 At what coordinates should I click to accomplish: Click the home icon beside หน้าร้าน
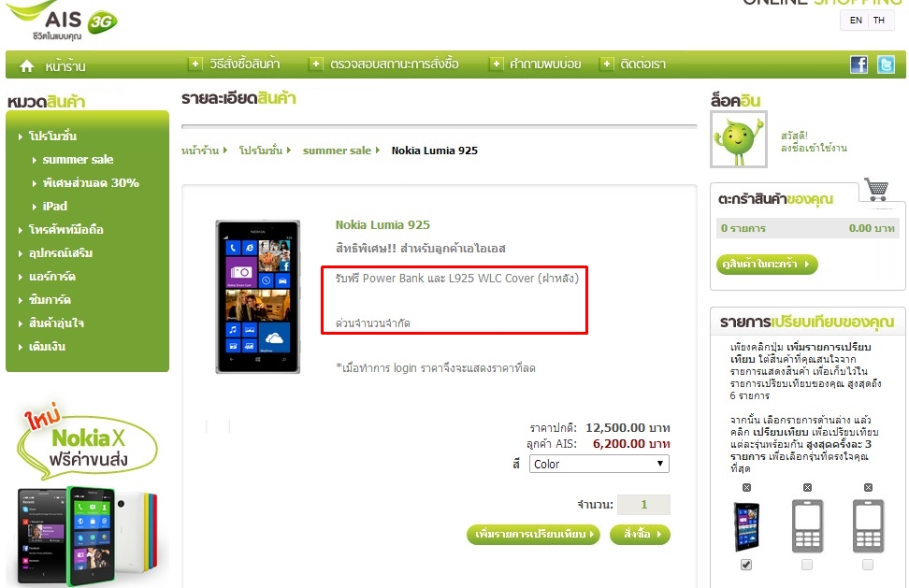[x=27, y=66]
